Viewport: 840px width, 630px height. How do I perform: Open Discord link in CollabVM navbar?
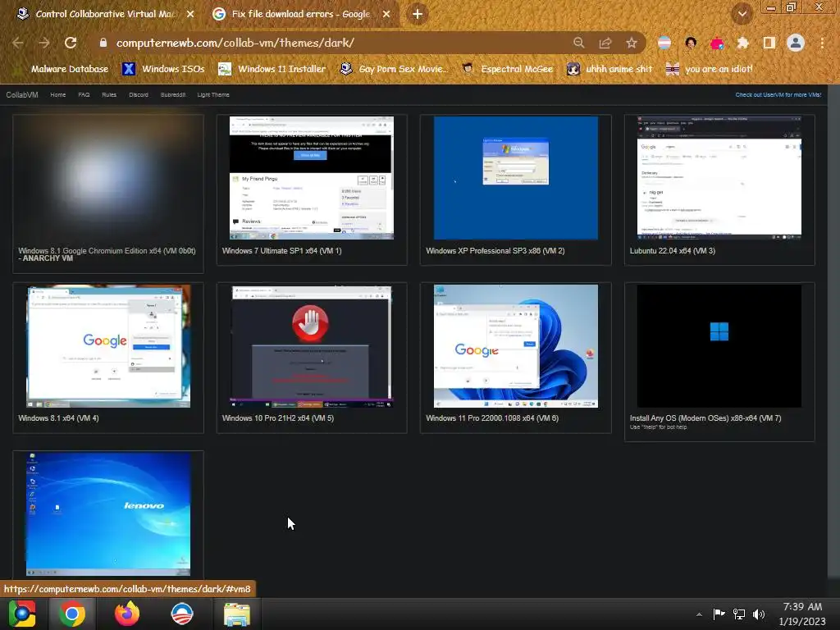(138, 95)
